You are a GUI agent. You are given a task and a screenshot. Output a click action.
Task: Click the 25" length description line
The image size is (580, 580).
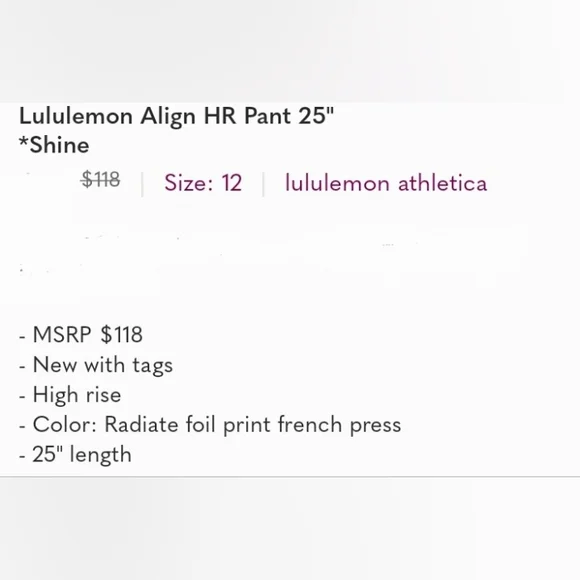tap(75, 454)
